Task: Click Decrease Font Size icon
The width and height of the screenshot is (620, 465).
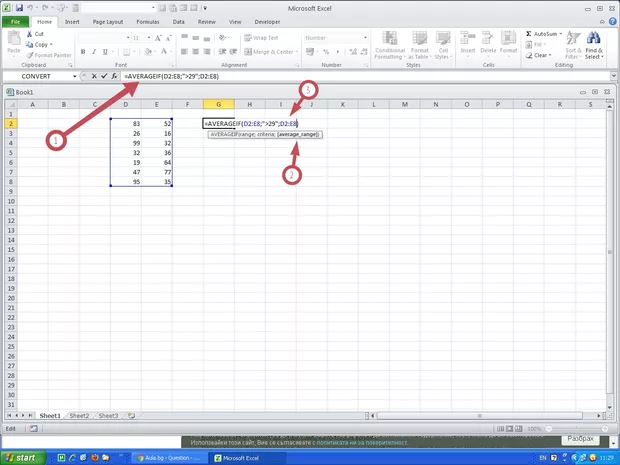Action: (168, 38)
